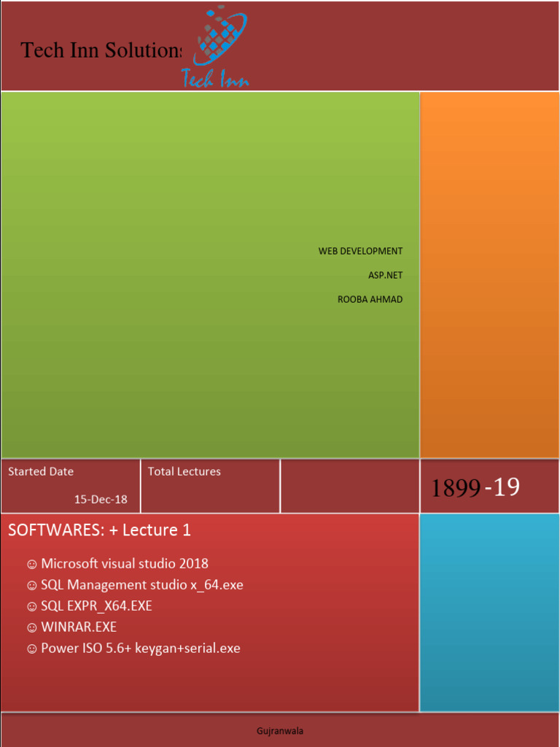Click smiley bullet beside Power ISO
Screen dimensions: 560x747
click(x=32, y=649)
